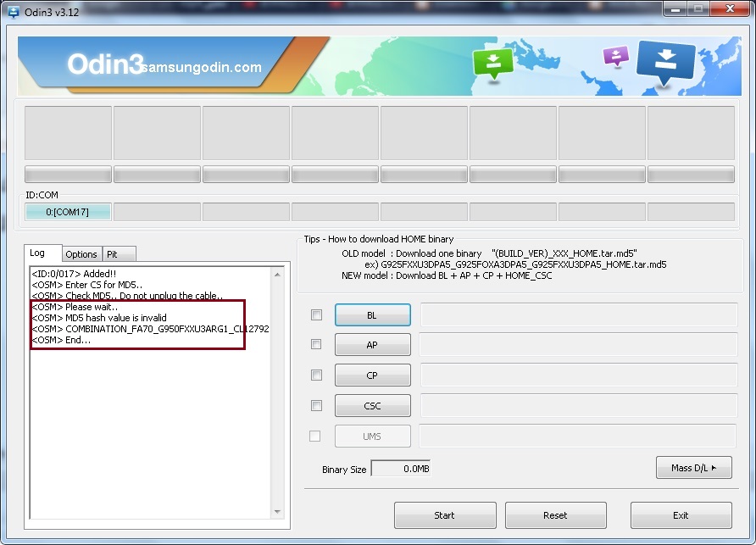Tick the AP checkbox
This screenshot has width=756, height=545.
coord(316,344)
